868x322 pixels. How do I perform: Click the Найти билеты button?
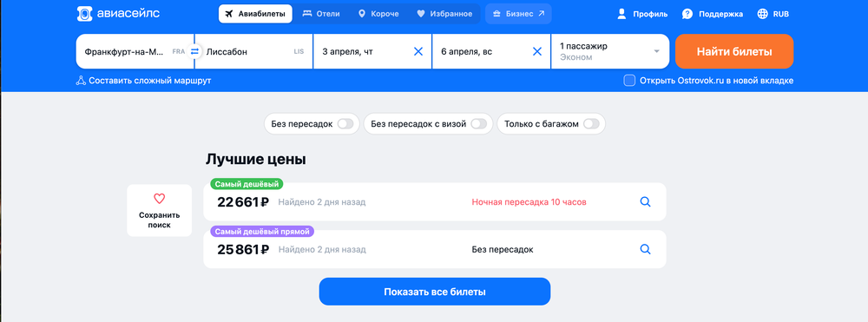[734, 51]
